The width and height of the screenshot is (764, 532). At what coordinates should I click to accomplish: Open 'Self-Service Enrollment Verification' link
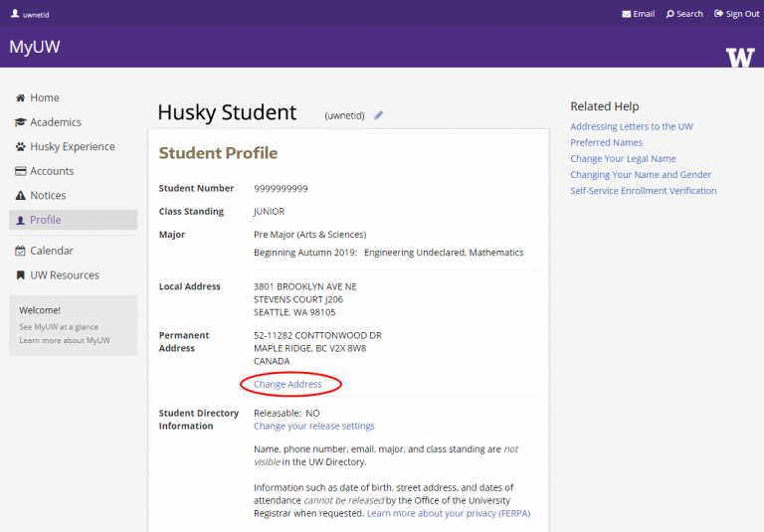click(x=643, y=190)
